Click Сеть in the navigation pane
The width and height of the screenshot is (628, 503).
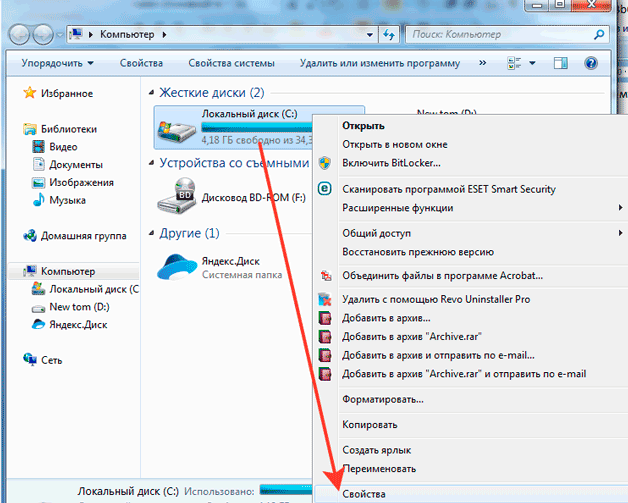point(51,358)
